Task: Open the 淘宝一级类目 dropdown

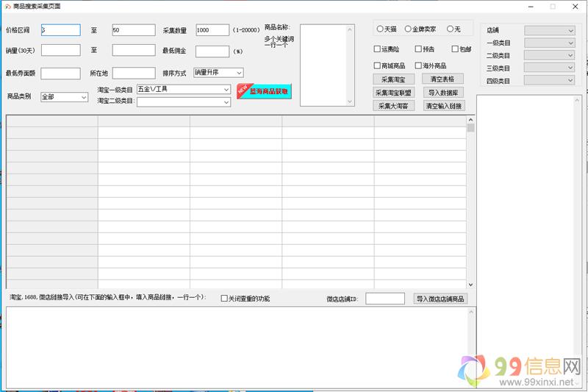Action: (184, 90)
